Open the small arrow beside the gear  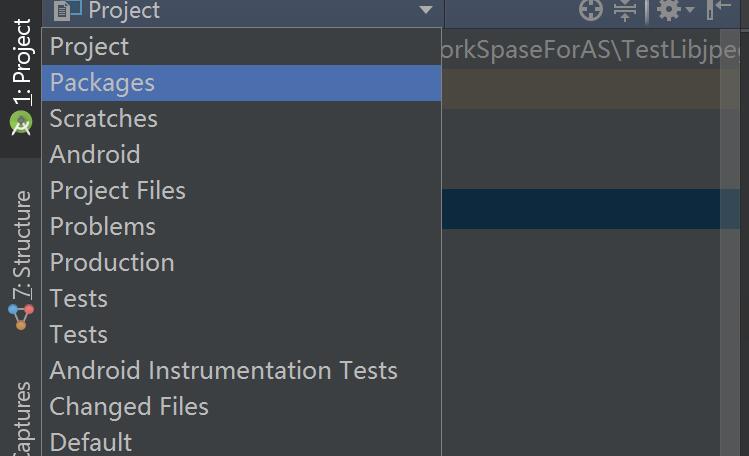click(689, 10)
